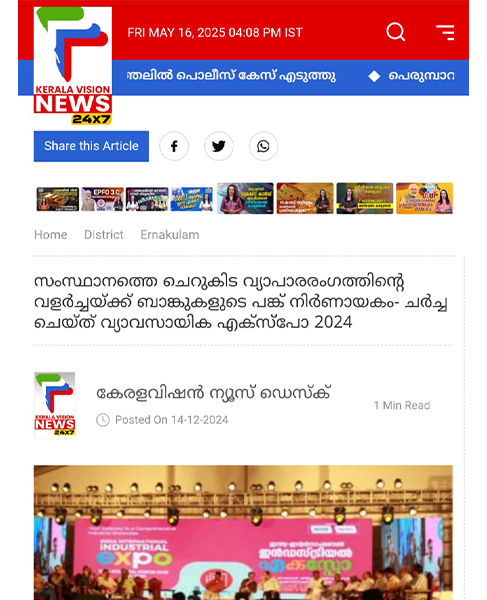This screenshot has height=600, width=487.
Task: Open the last video thumbnail with Modi
Action: pos(425,198)
